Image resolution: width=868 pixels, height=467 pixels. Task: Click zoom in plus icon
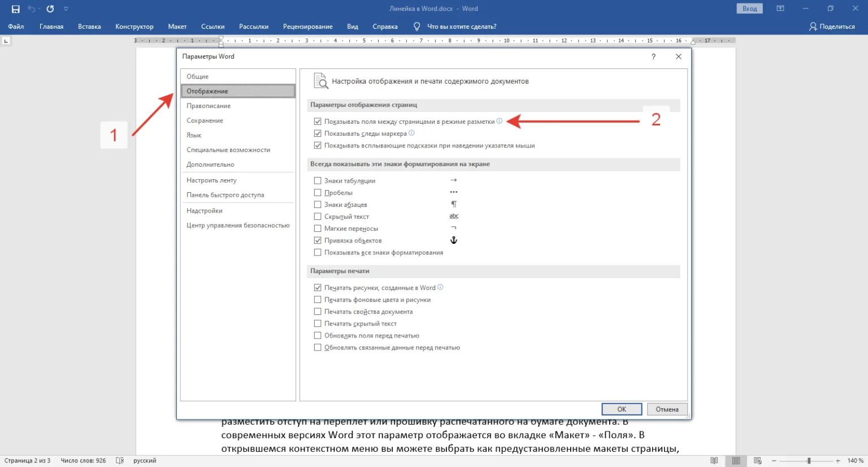click(838, 461)
